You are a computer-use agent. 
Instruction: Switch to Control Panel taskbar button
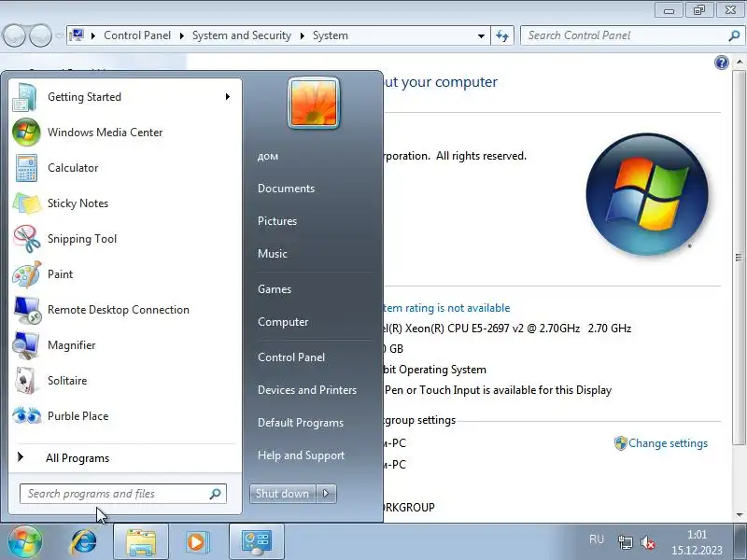pos(256,542)
